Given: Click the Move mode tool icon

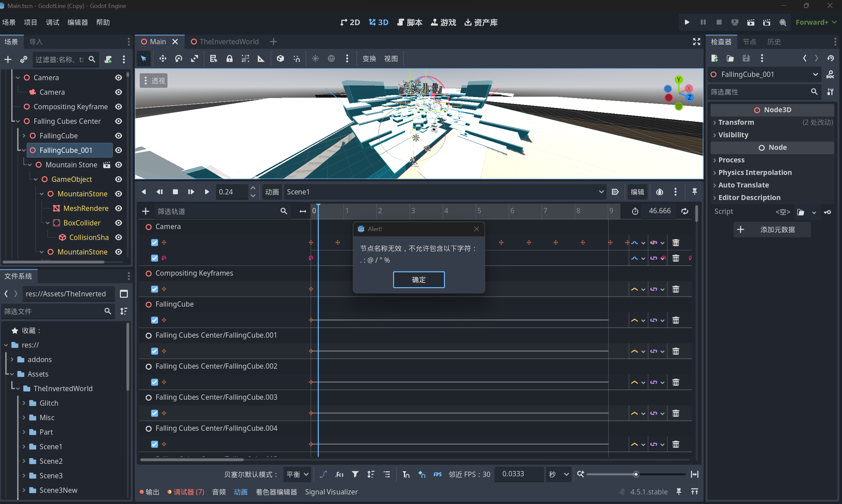Looking at the screenshot, I should (163, 59).
